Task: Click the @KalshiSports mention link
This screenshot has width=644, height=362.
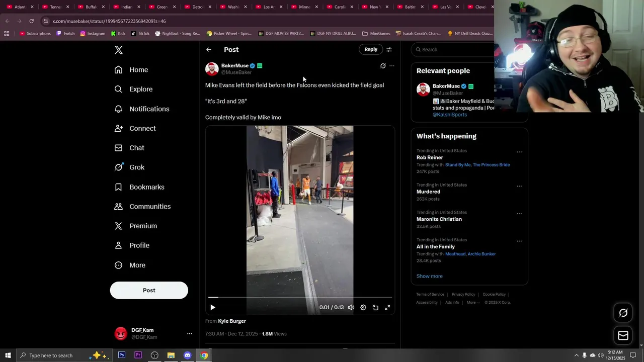Action: point(450,115)
